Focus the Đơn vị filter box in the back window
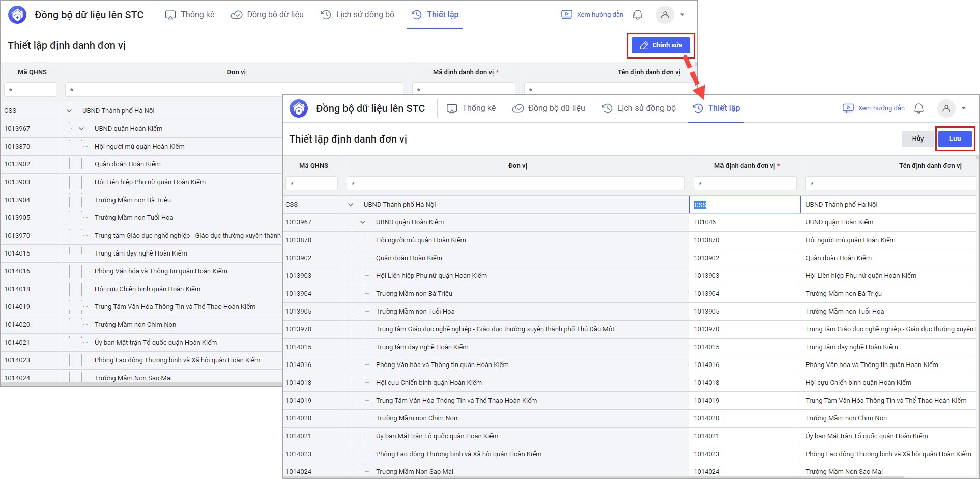980x479 pixels. click(x=234, y=90)
